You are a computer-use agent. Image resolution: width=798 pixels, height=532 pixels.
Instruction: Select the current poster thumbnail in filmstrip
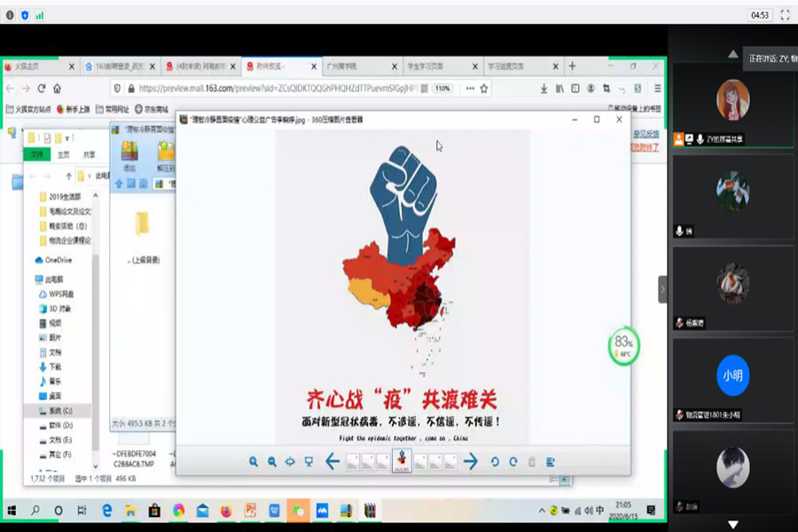point(402,461)
